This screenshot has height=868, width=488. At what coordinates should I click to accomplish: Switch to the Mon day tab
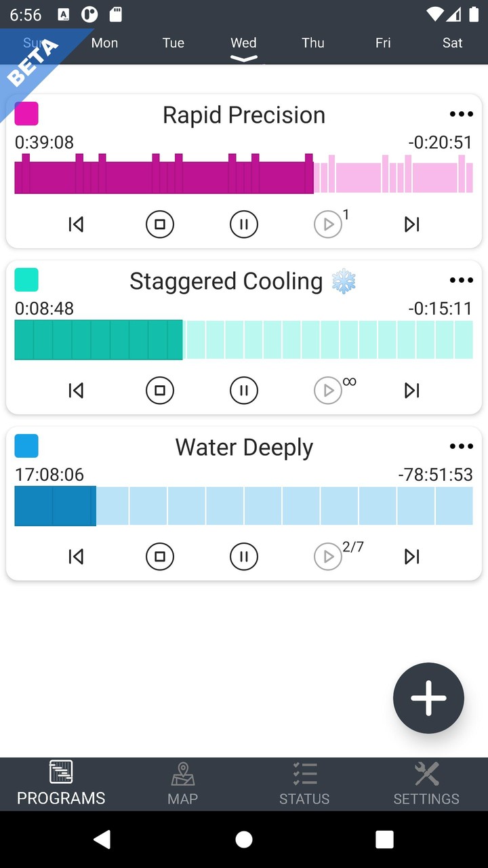coord(105,43)
